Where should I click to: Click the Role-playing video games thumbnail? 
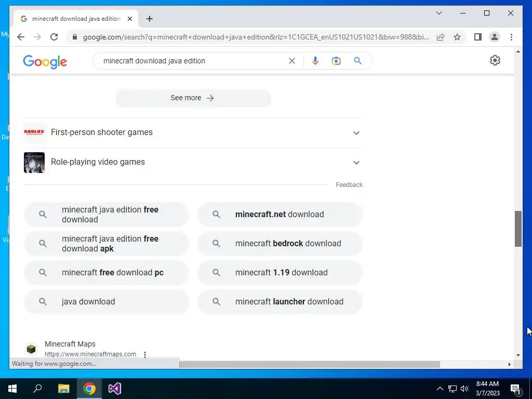click(34, 163)
